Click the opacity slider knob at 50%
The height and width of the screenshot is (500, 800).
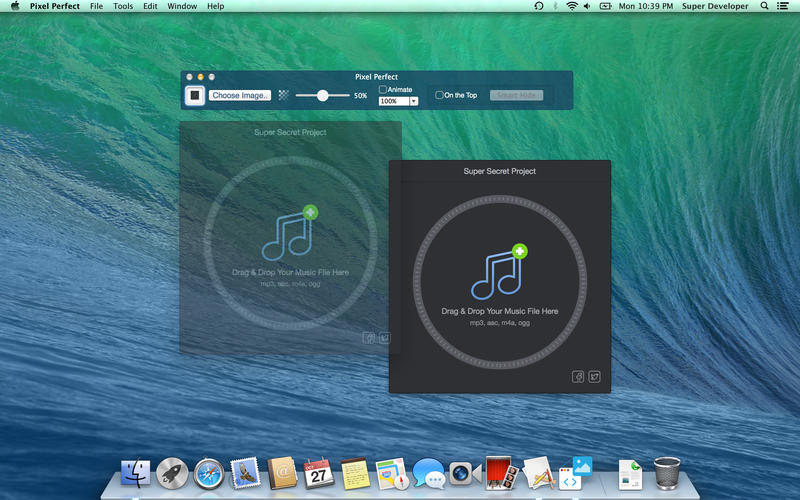(x=322, y=95)
